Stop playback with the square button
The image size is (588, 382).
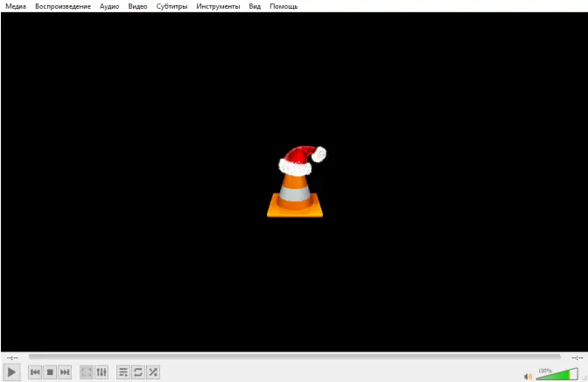coord(50,372)
